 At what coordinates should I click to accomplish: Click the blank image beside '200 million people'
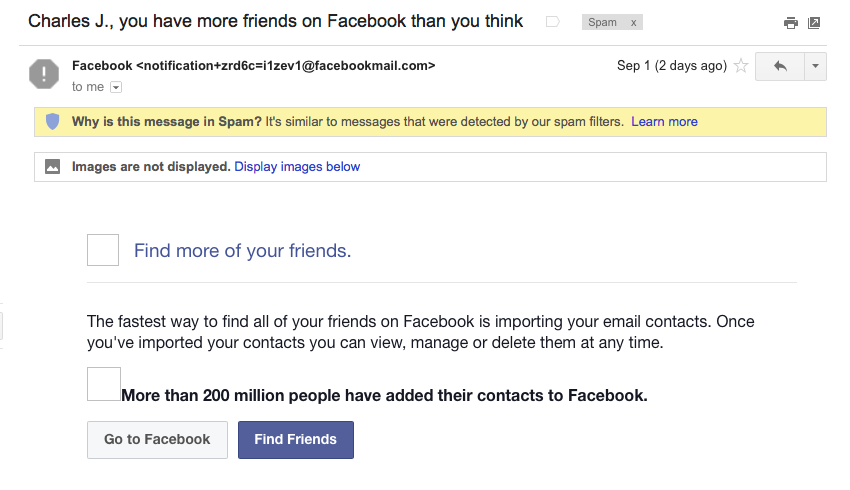(104, 384)
